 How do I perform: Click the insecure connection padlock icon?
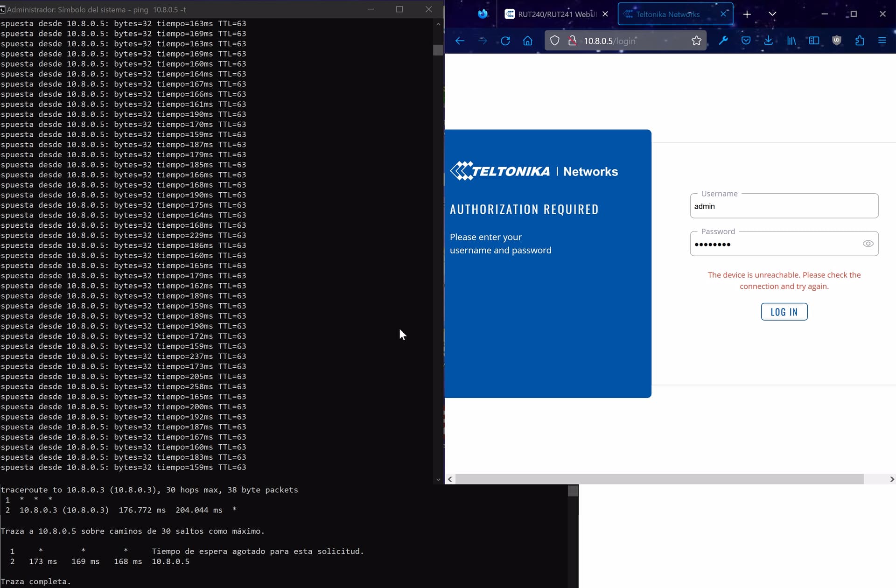coord(572,41)
